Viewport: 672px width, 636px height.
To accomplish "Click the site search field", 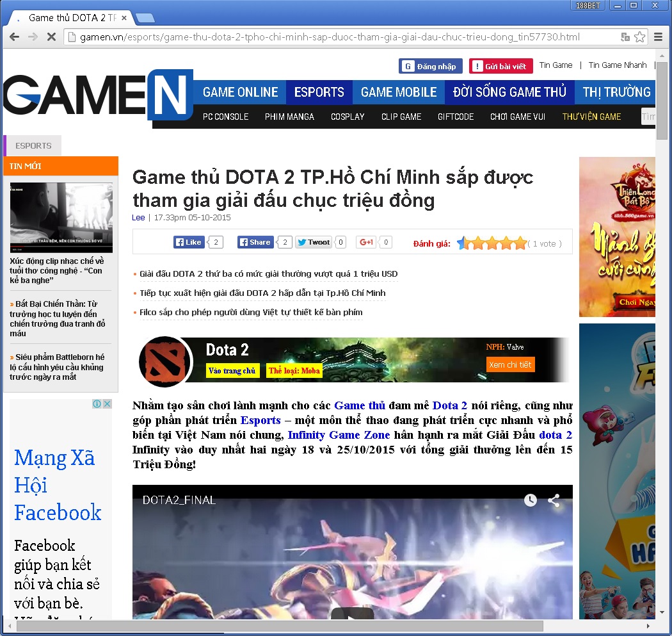I will [648, 117].
